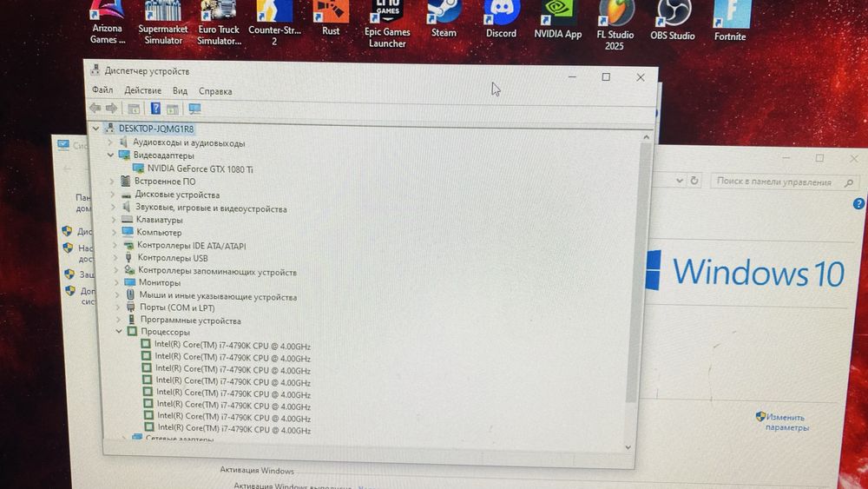The height and width of the screenshot is (489, 868).
Task: Collapse the Видеоадаптеры category
Action: [x=110, y=155]
